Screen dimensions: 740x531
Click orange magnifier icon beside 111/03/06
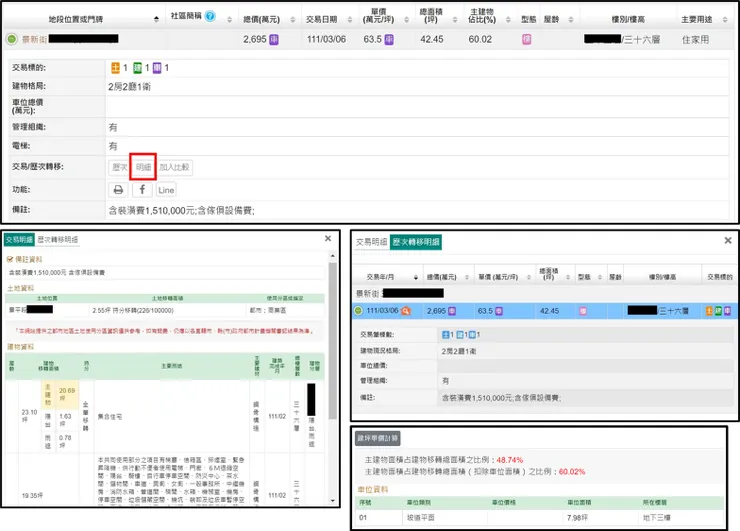click(x=405, y=311)
